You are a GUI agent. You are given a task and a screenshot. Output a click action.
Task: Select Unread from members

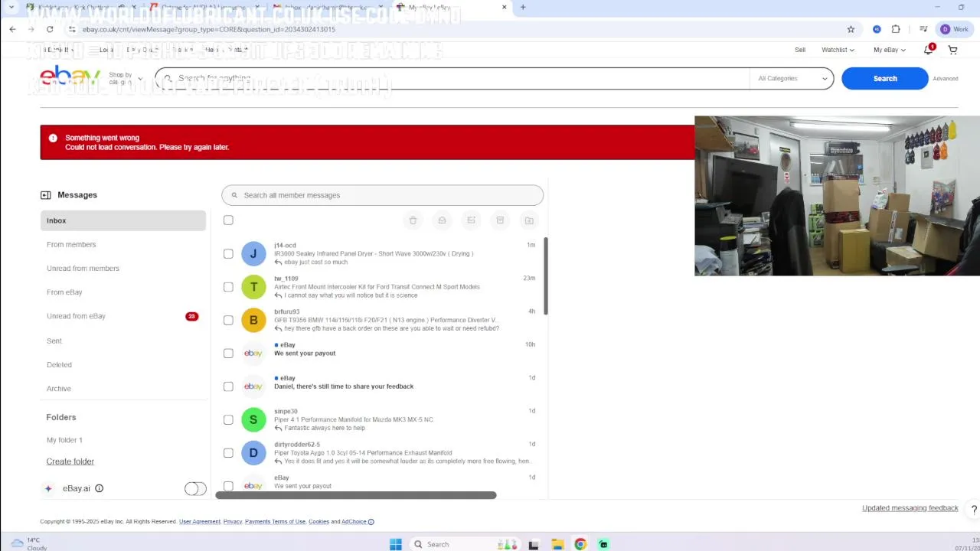coord(83,269)
